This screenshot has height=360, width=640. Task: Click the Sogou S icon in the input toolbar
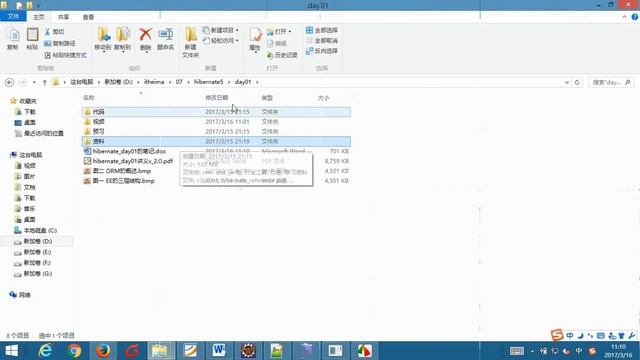coord(557,335)
